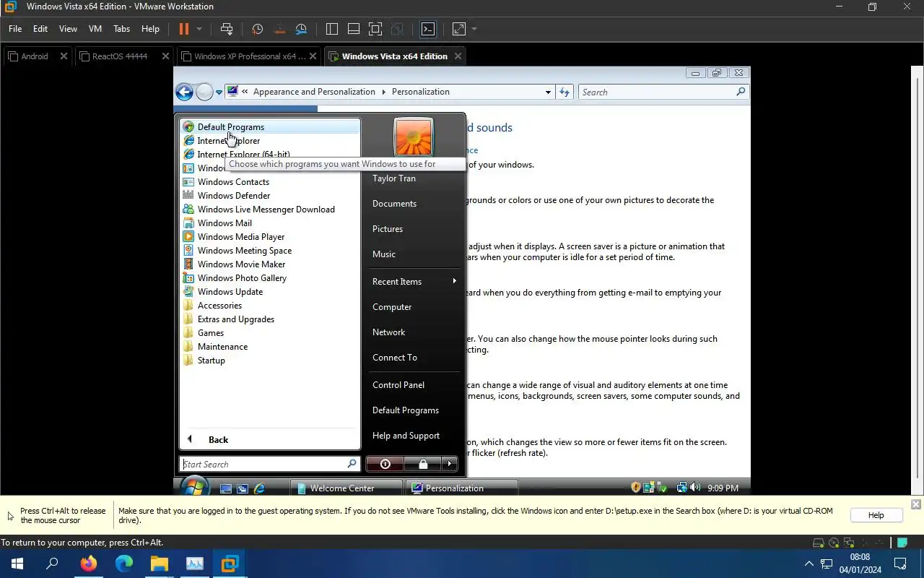The image size is (924, 578).
Task: Open the VMware console view icon
Action: click(x=428, y=29)
